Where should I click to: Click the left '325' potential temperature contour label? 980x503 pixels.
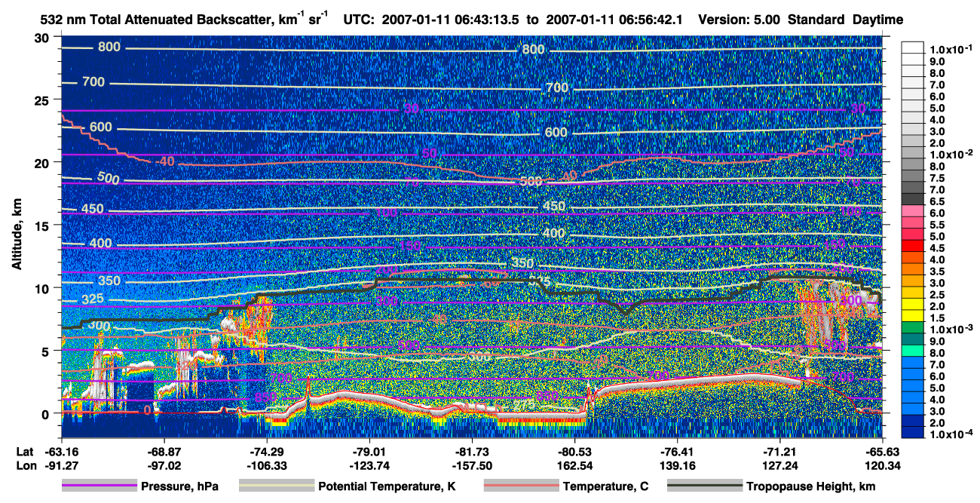pyautogui.click(x=93, y=299)
